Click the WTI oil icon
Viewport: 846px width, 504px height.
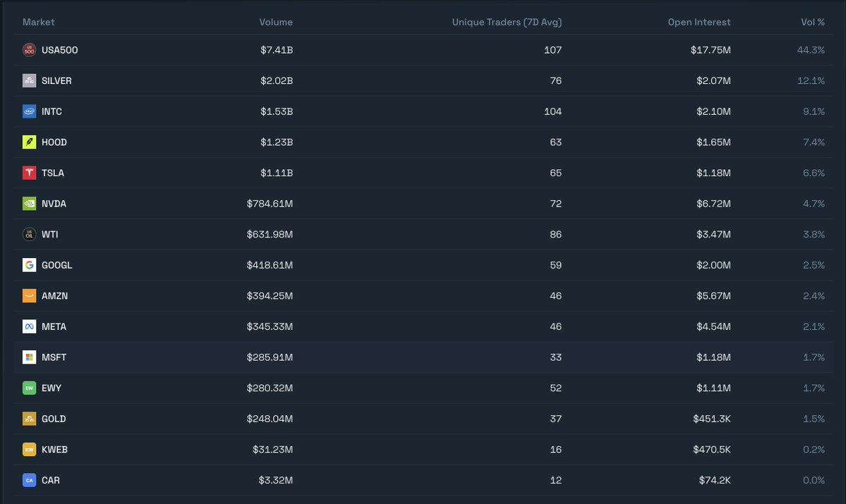point(29,234)
